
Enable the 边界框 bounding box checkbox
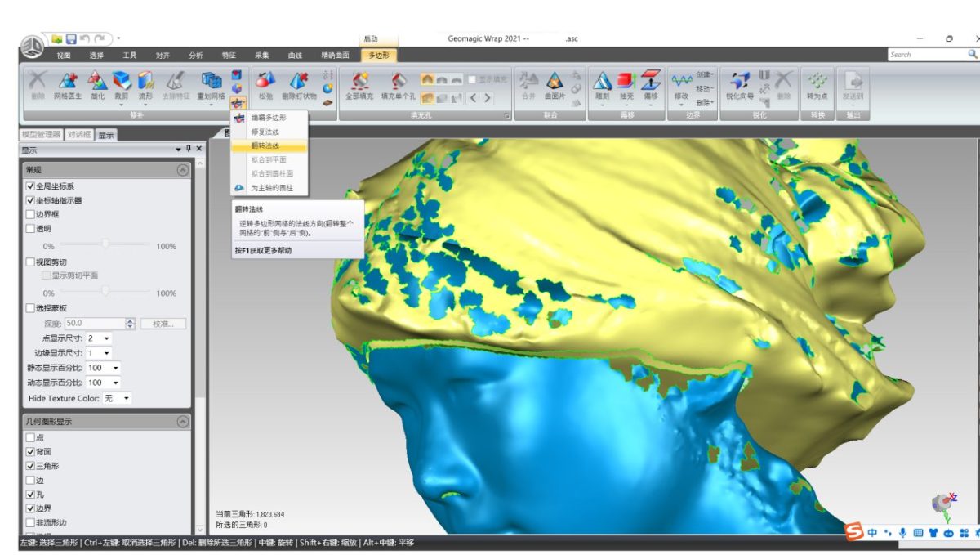pyautogui.click(x=30, y=214)
